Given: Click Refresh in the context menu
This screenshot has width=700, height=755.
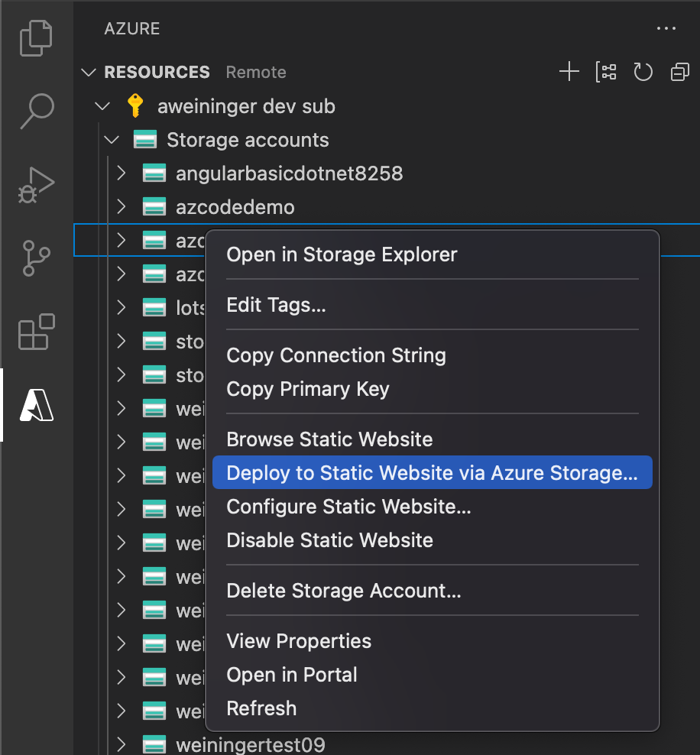Looking at the screenshot, I should tap(433, 709).
